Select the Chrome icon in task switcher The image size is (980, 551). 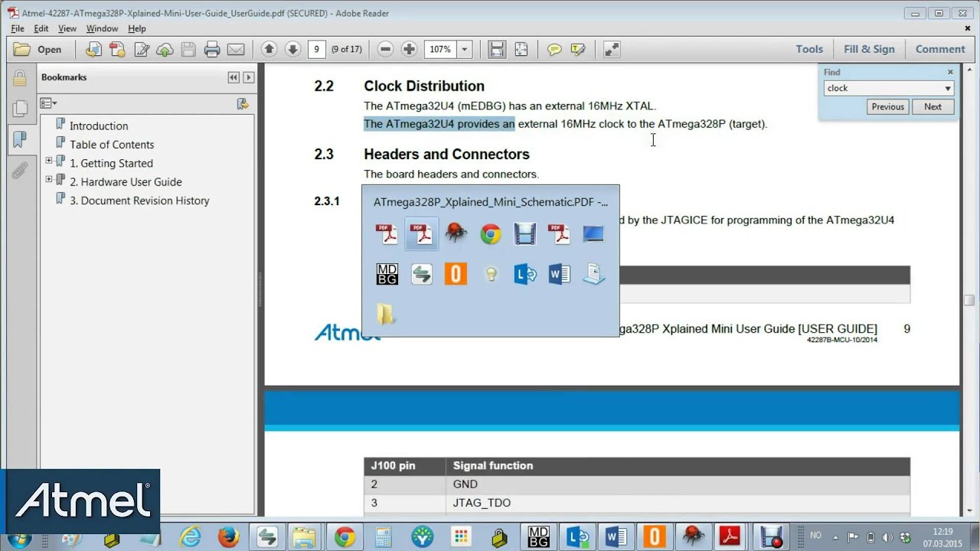click(491, 234)
